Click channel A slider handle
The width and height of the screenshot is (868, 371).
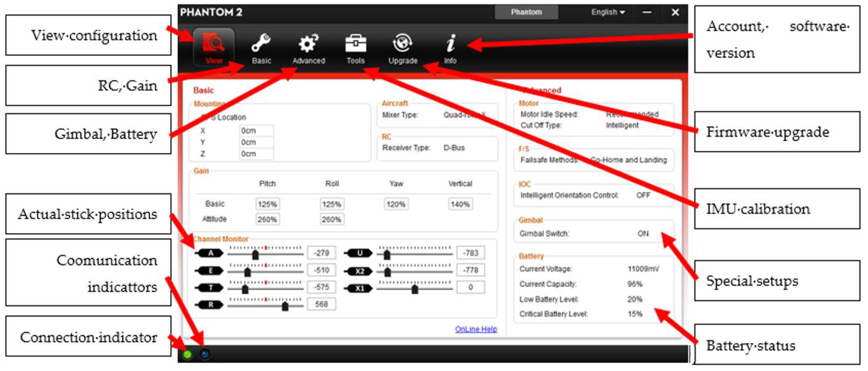pos(255,255)
